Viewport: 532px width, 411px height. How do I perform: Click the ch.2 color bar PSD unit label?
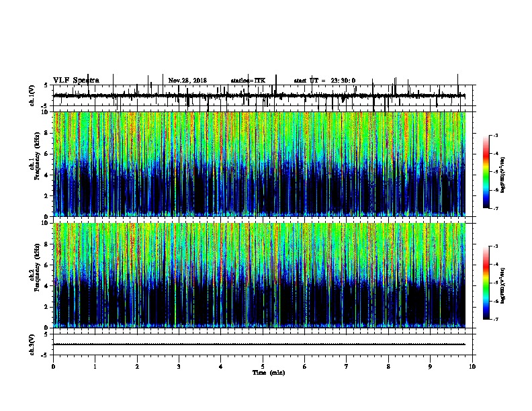point(502,285)
